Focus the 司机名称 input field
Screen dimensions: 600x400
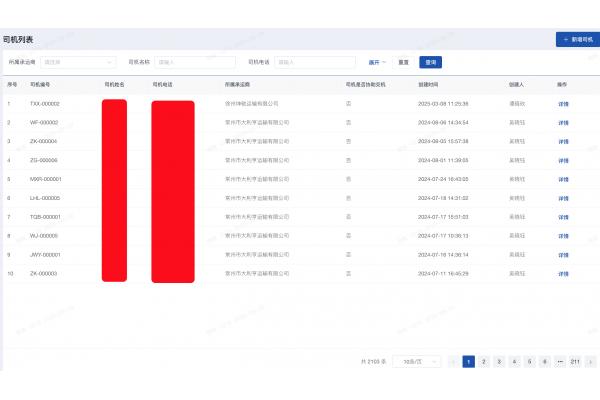[x=194, y=62]
